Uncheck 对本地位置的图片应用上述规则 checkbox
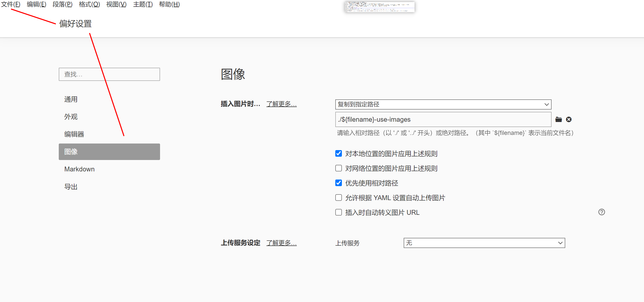Image resolution: width=644 pixels, height=302 pixels. (339, 153)
